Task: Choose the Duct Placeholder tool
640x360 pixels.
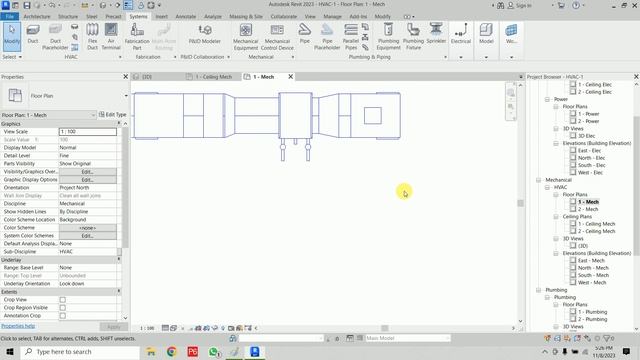Action: click(x=55, y=37)
